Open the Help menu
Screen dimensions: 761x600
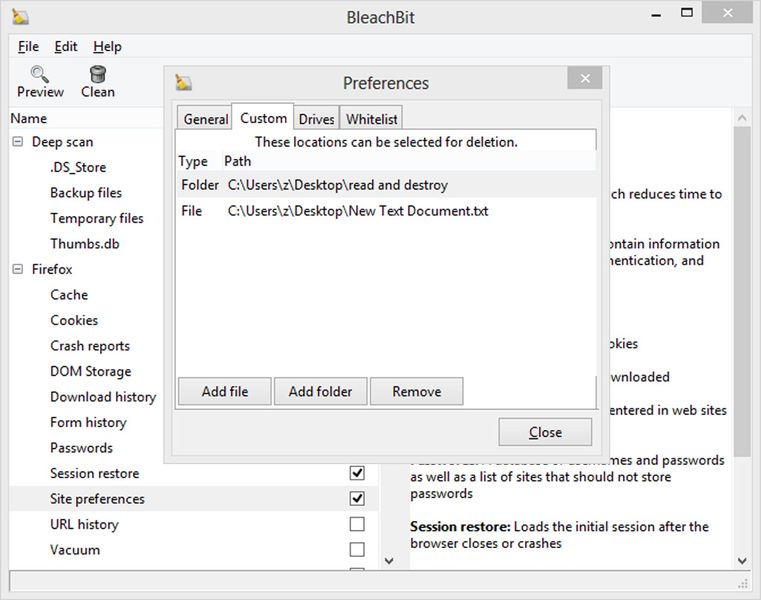pos(107,47)
